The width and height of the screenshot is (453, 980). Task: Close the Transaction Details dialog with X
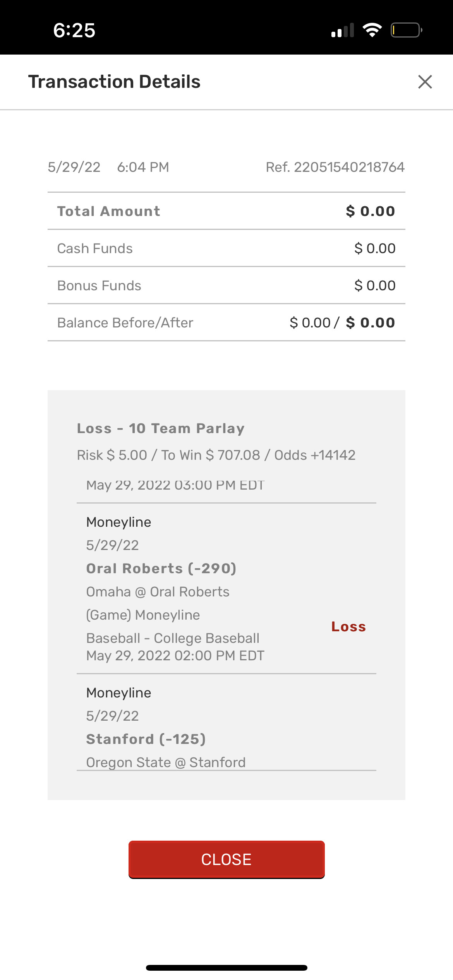[425, 82]
